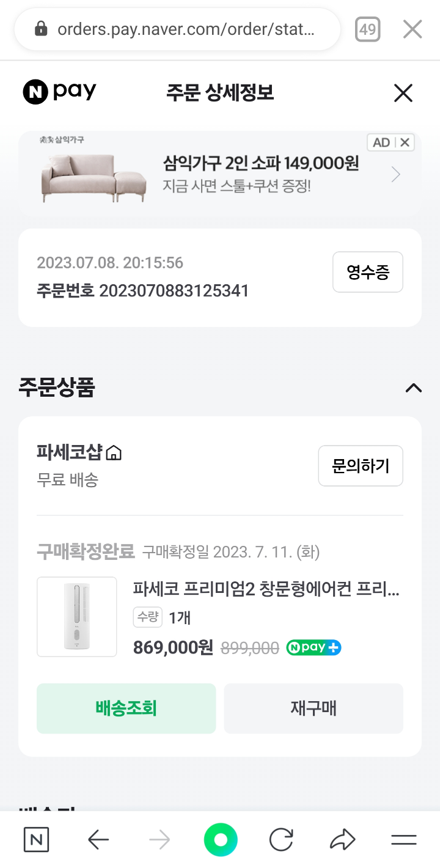Tap the lock icon in the address bar

41,29
